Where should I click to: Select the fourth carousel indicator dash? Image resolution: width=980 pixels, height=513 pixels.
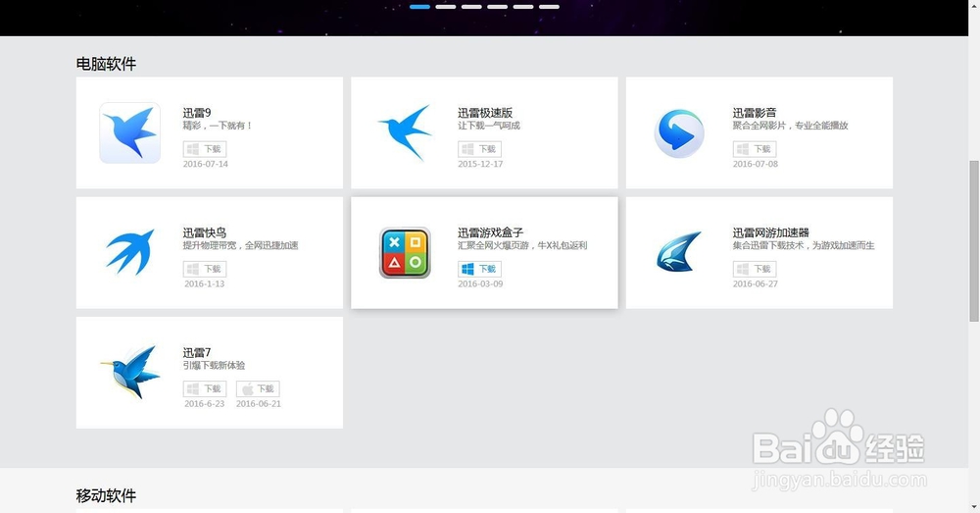click(x=498, y=7)
